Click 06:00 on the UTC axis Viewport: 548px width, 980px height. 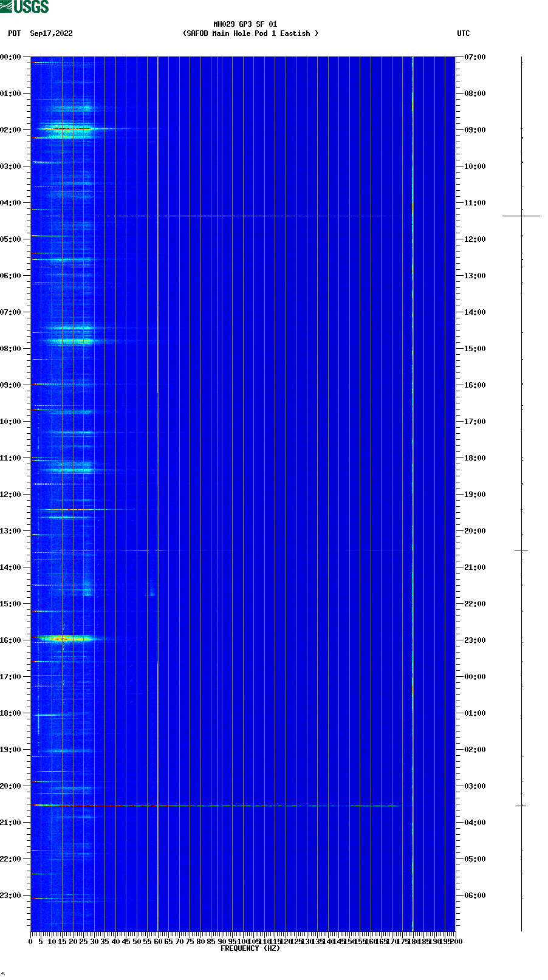tap(475, 896)
